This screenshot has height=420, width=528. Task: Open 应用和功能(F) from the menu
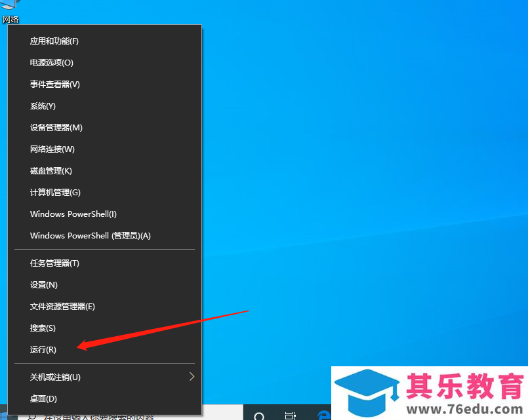pyautogui.click(x=105, y=41)
